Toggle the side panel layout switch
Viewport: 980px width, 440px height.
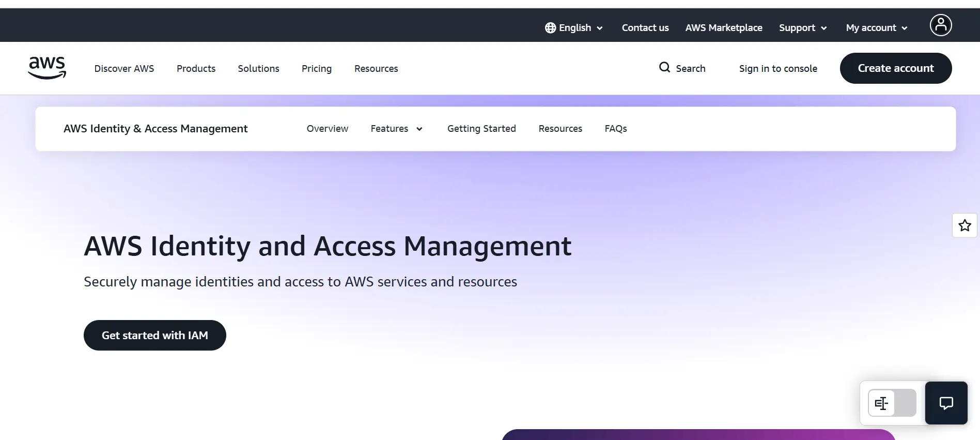pyautogui.click(x=892, y=403)
